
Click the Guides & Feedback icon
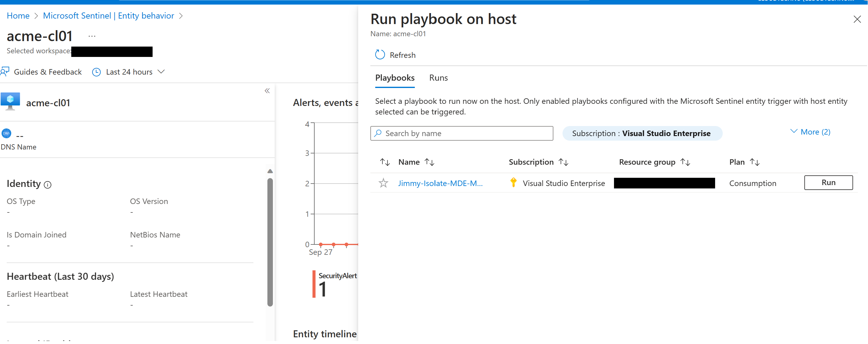5,72
